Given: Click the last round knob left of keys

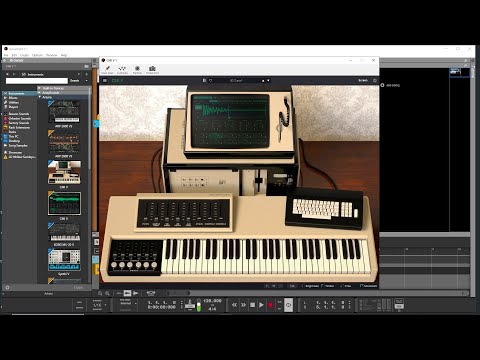Looking at the screenshot, I should coord(154,265).
